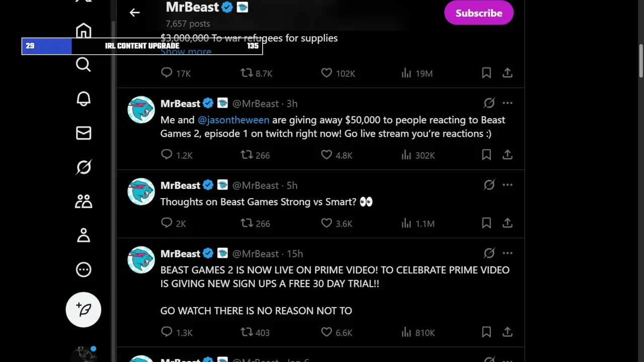This screenshot has width=644, height=362.
Task: Open more options on $50,000 giveaway post
Action: (507, 103)
